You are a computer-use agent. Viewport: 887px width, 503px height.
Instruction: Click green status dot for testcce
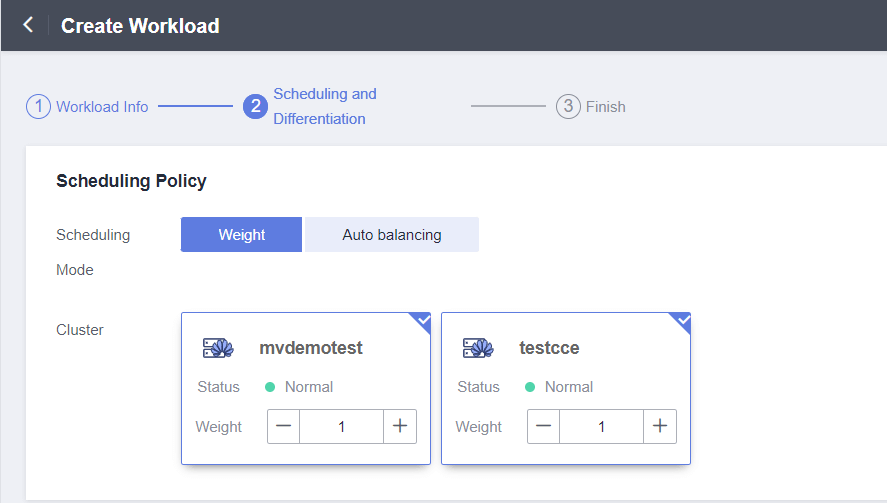(x=530, y=387)
